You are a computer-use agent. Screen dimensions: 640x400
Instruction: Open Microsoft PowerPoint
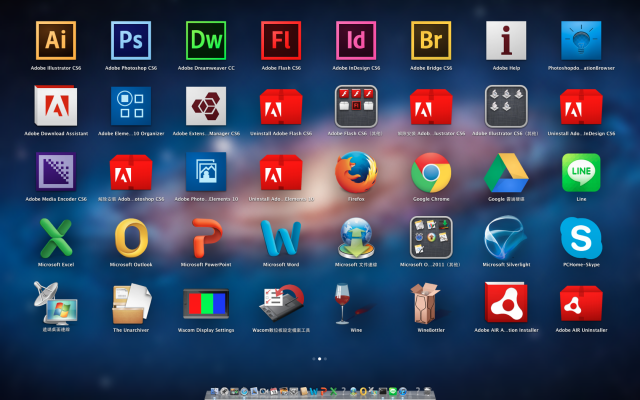point(207,238)
